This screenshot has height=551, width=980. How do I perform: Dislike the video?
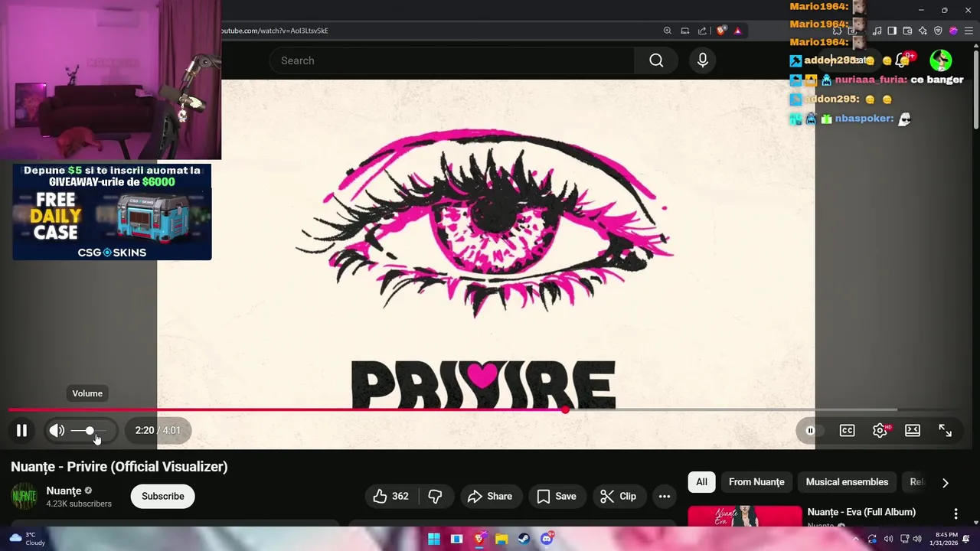point(436,496)
